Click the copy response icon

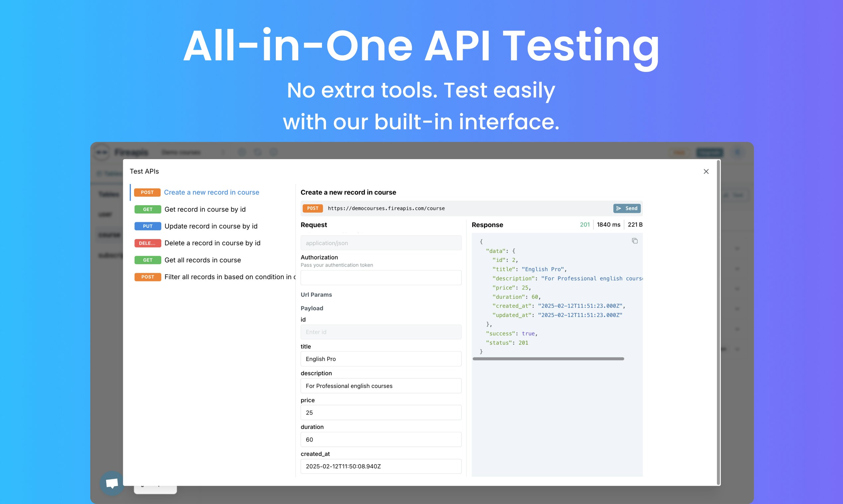634,241
